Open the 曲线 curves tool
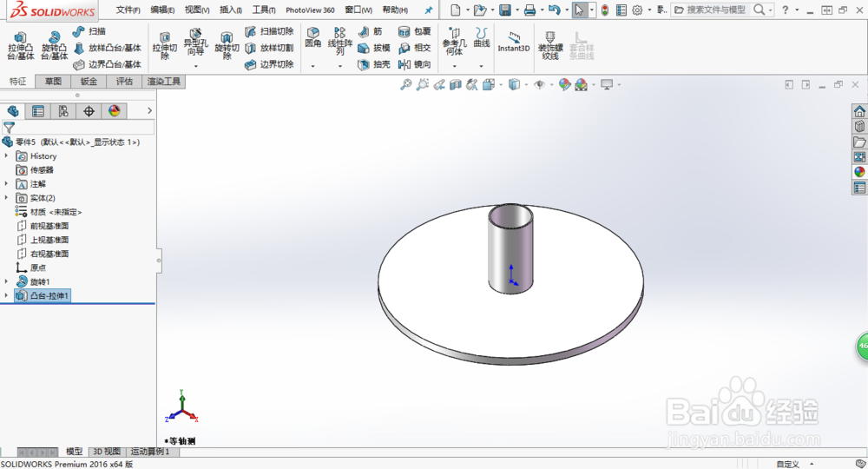 click(481, 37)
